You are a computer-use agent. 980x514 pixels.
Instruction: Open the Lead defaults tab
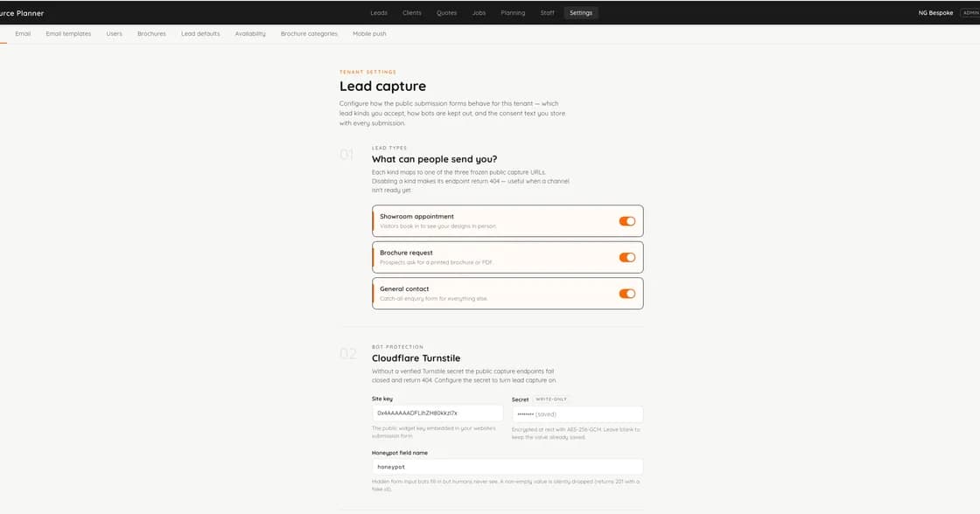tap(200, 34)
